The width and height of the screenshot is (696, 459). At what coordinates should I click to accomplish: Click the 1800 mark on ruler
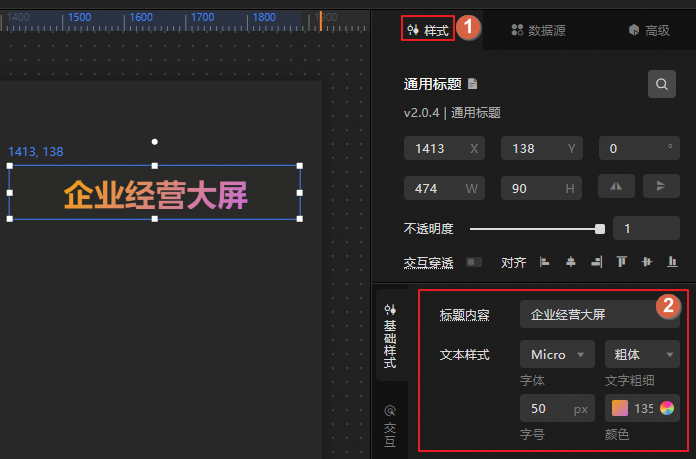coord(264,17)
